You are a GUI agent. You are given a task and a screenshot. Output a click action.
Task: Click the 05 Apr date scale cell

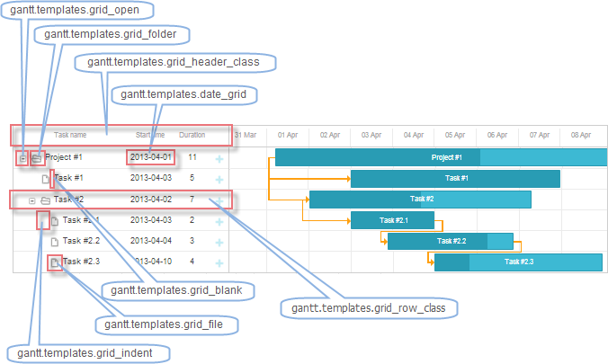click(454, 135)
